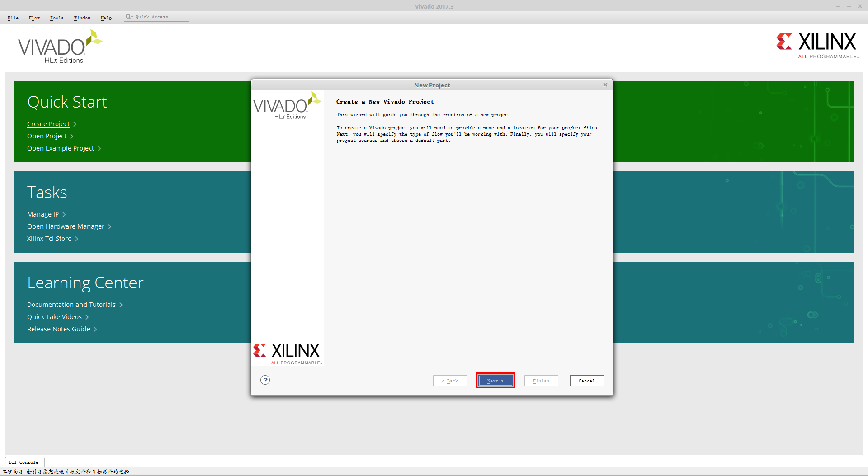
Task: Open the File menu
Action: 13,18
